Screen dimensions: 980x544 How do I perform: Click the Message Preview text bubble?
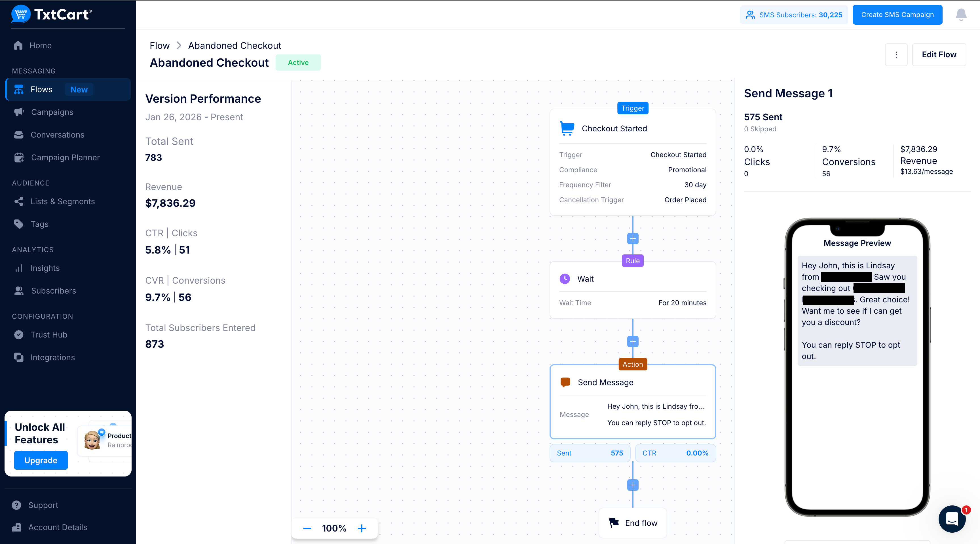[857, 311]
